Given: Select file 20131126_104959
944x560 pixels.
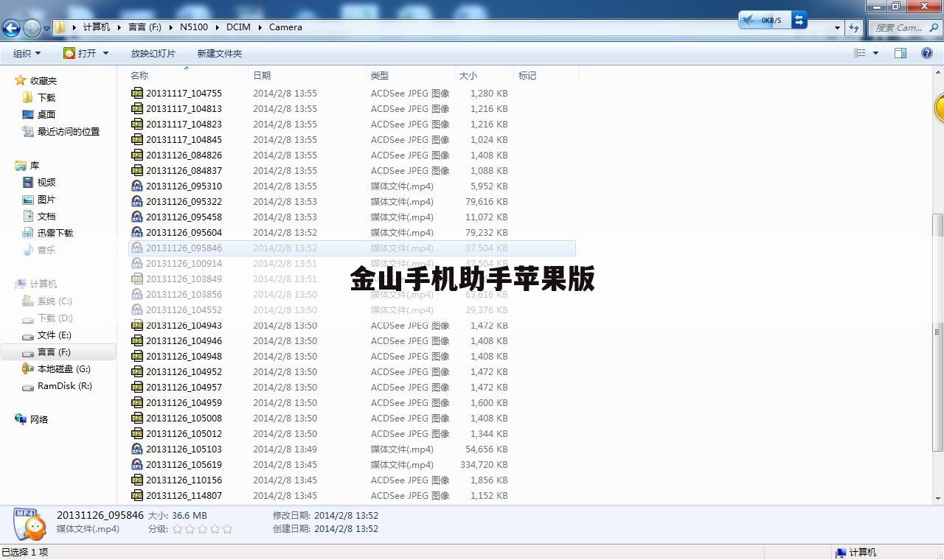Looking at the screenshot, I should pyautogui.click(x=184, y=402).
